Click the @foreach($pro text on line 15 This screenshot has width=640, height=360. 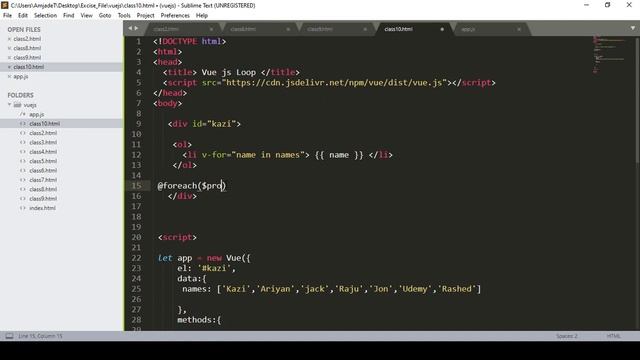pos(191,186)
